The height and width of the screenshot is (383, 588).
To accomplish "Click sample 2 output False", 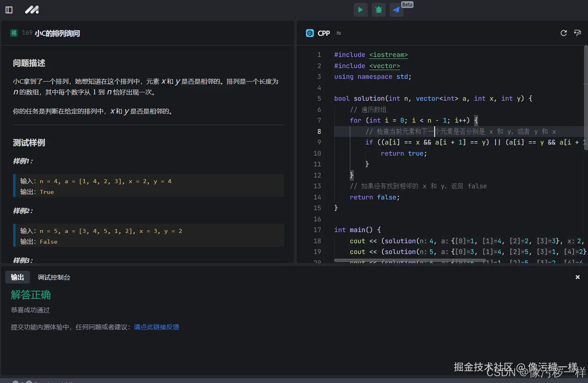I will 39,242.
